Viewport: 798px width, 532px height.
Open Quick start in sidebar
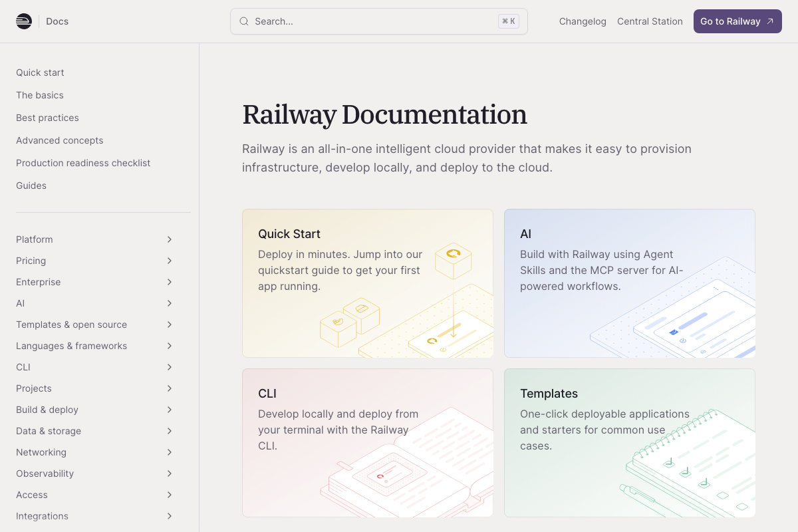pyautogui.click(x=40, y=72)
